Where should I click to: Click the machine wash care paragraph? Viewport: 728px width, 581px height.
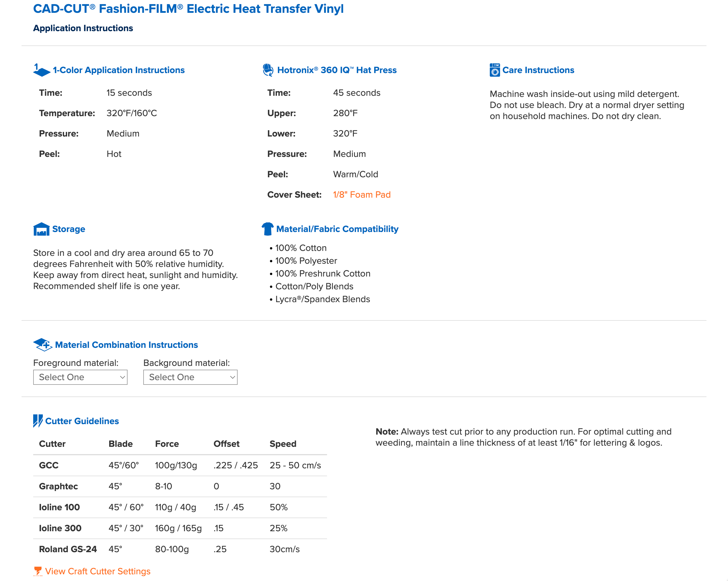click(x=587, y=105)
